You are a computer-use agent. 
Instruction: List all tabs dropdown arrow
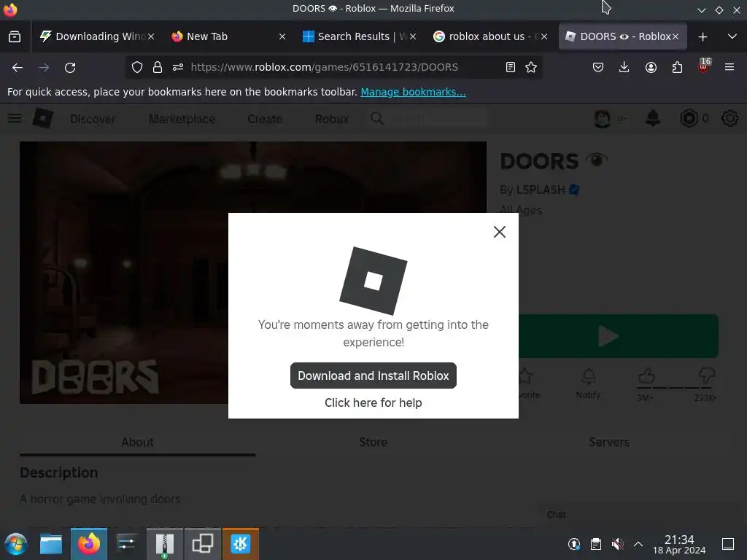click(x=732, y=36)
